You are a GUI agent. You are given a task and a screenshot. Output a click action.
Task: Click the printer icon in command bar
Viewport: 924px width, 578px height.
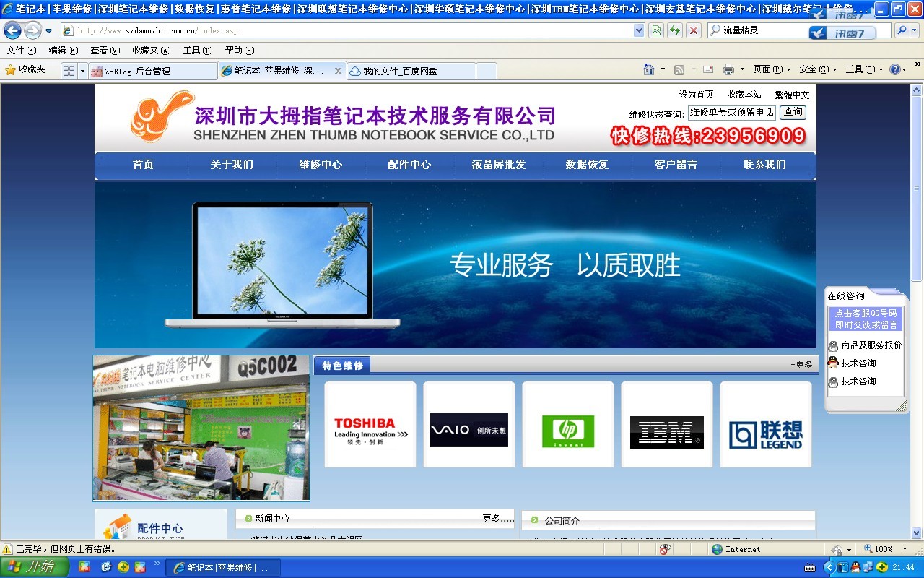point(728,70)
